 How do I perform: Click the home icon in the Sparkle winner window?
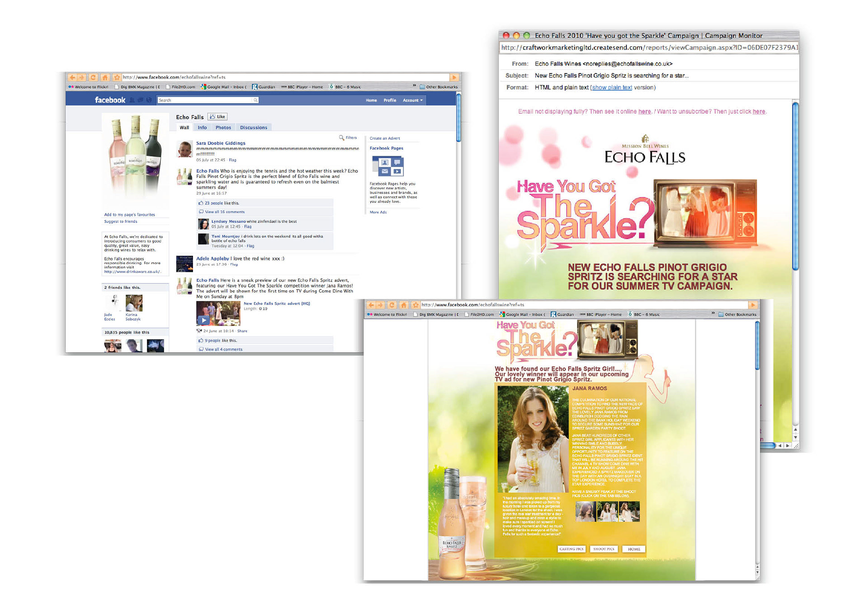[404, 305]
